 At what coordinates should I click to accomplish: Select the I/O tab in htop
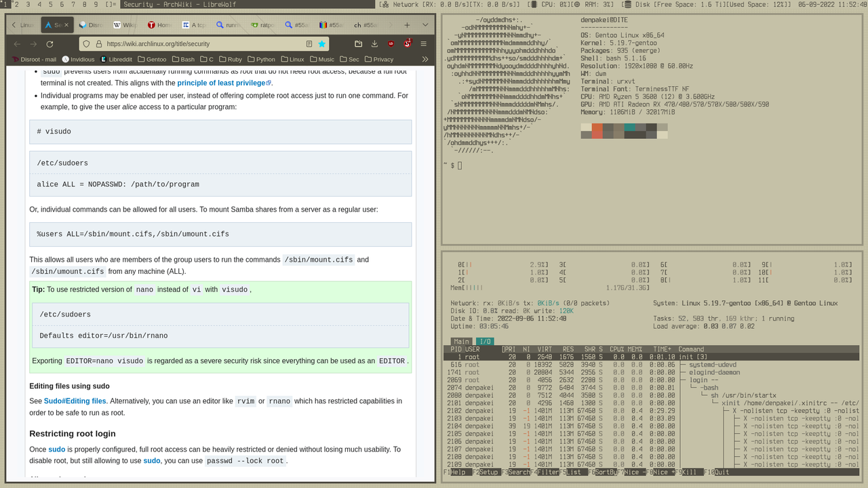click(x=484, y=342)
